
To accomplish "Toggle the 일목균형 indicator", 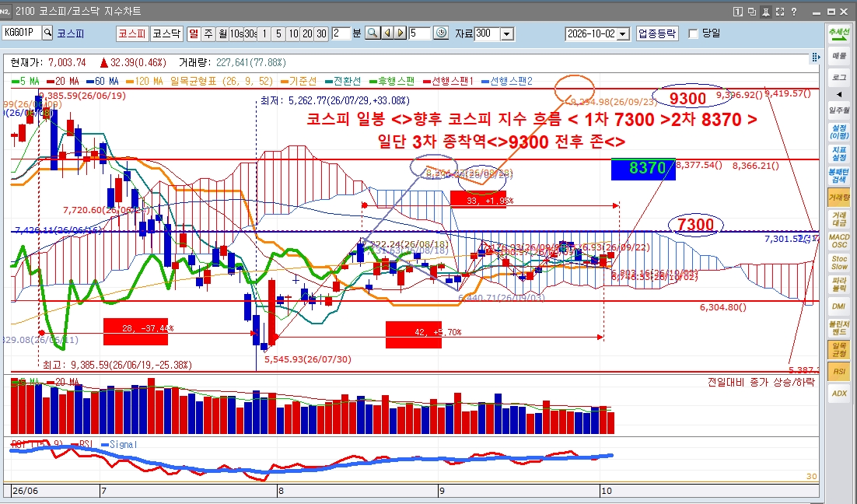I will click(x=839, y=350).
